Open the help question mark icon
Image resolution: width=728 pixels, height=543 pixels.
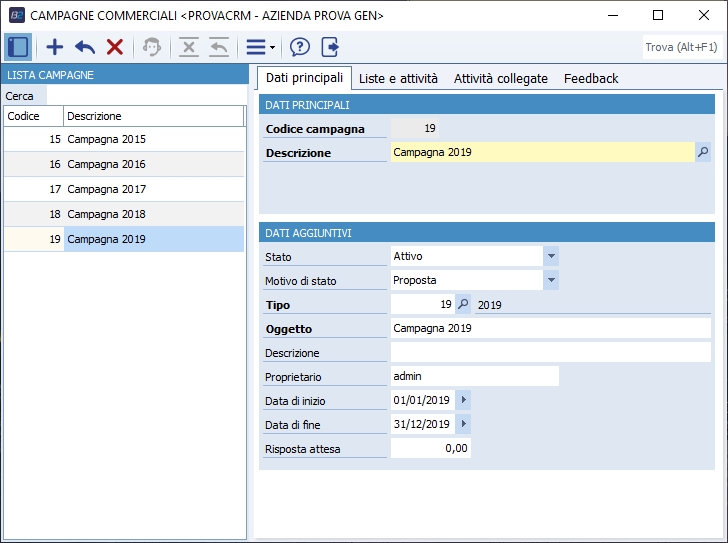(x=300, y=47)
